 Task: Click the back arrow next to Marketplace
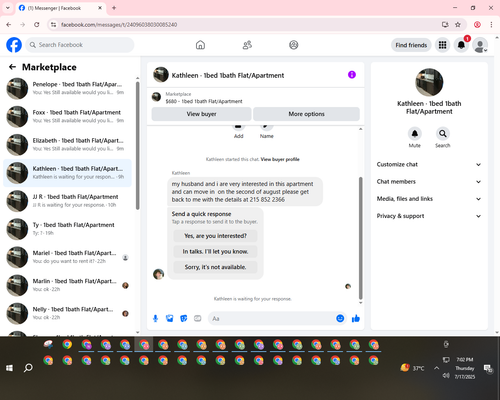click(x=12, y=67)
